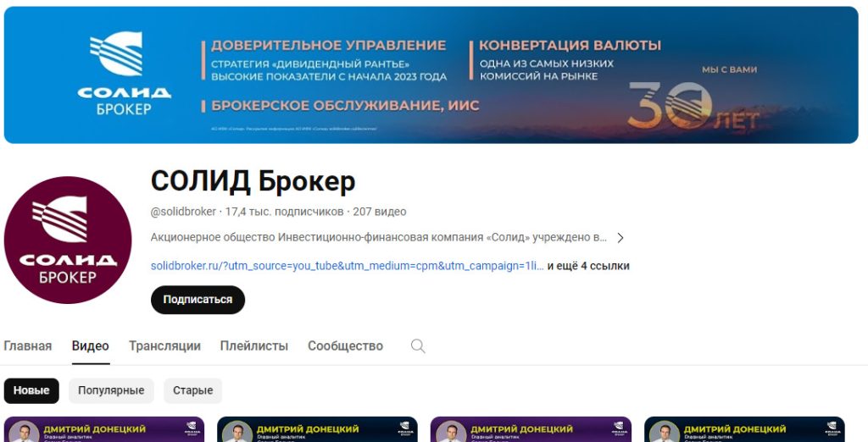Screen dimensions: 868x442
Task: Click the small logo on fourth video thumbnail
Action: coord(832,428)
